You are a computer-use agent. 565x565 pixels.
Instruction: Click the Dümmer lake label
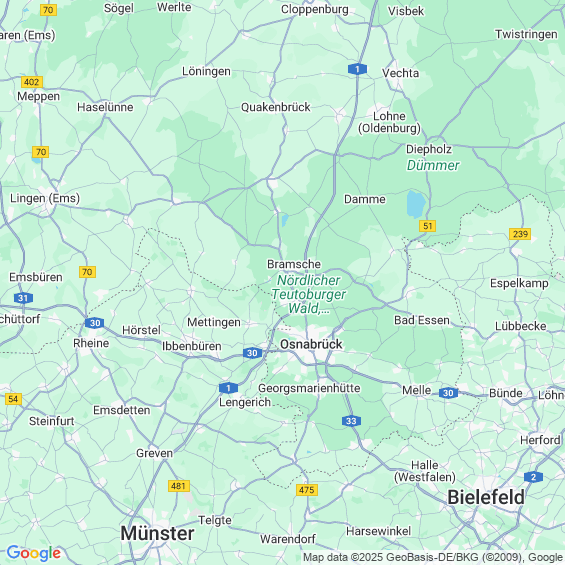point(433,165)
